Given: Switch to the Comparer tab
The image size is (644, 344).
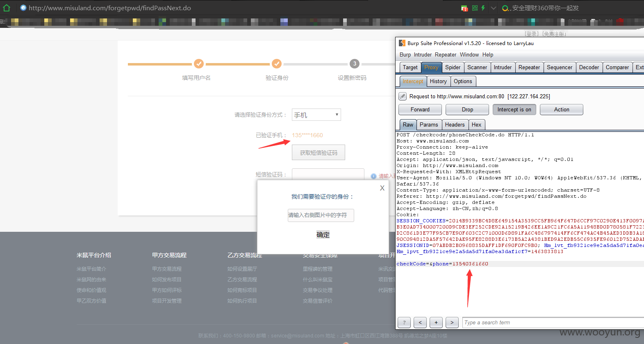Looking at the screenshot, I should 617,67.
